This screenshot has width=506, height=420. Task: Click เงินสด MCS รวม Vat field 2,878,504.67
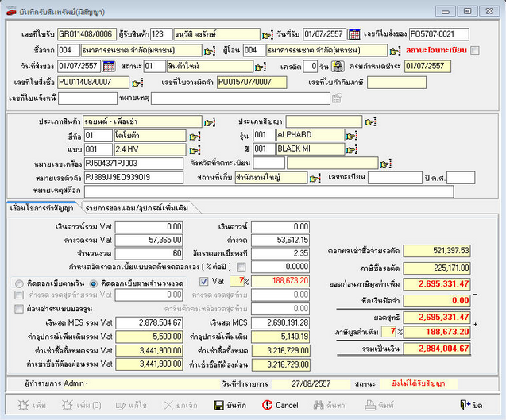click(149, 323)
